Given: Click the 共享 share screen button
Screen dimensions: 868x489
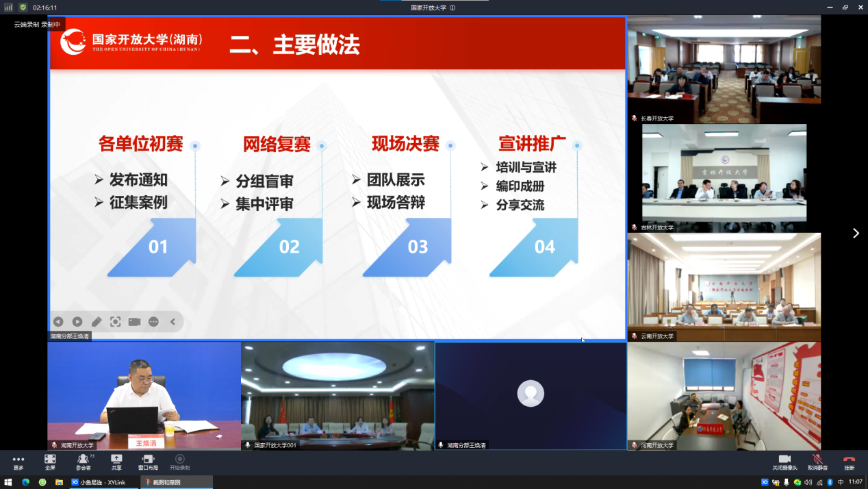Looking at the screenshot, I should (116, 462).
